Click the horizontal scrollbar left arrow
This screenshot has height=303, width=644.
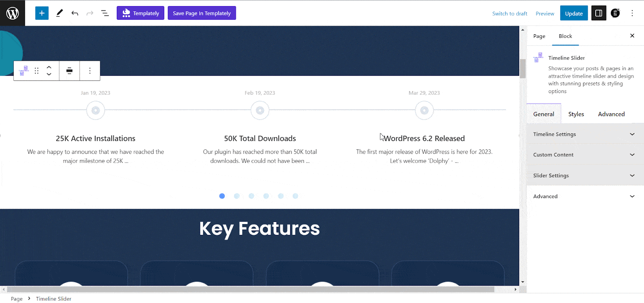4,289
